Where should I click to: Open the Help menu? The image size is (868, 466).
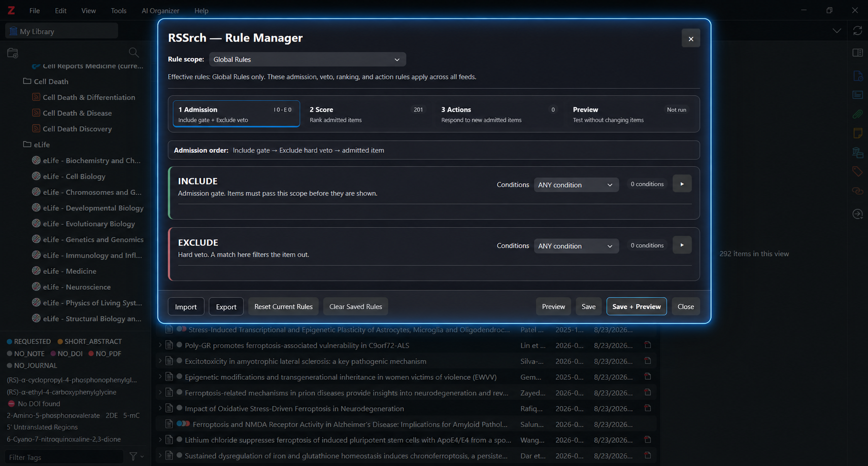(x=202, y=11)
